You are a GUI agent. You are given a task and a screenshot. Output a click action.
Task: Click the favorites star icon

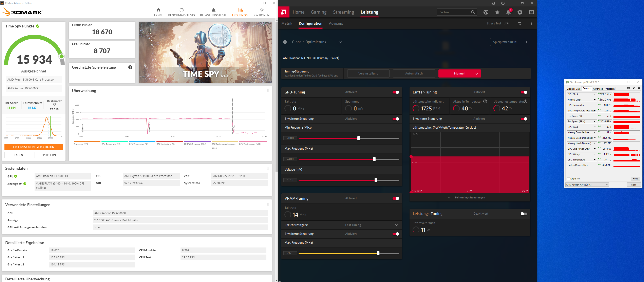(x=497, y=12)
